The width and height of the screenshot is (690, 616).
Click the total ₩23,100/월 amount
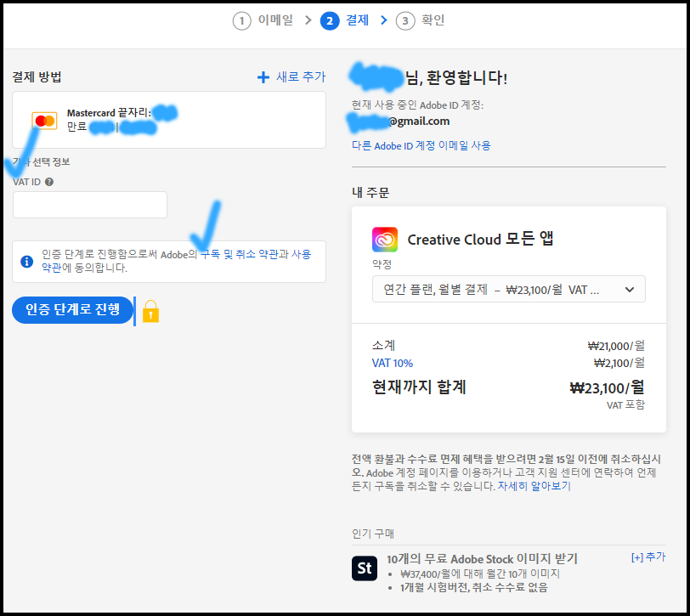click(x=608, y=388)
